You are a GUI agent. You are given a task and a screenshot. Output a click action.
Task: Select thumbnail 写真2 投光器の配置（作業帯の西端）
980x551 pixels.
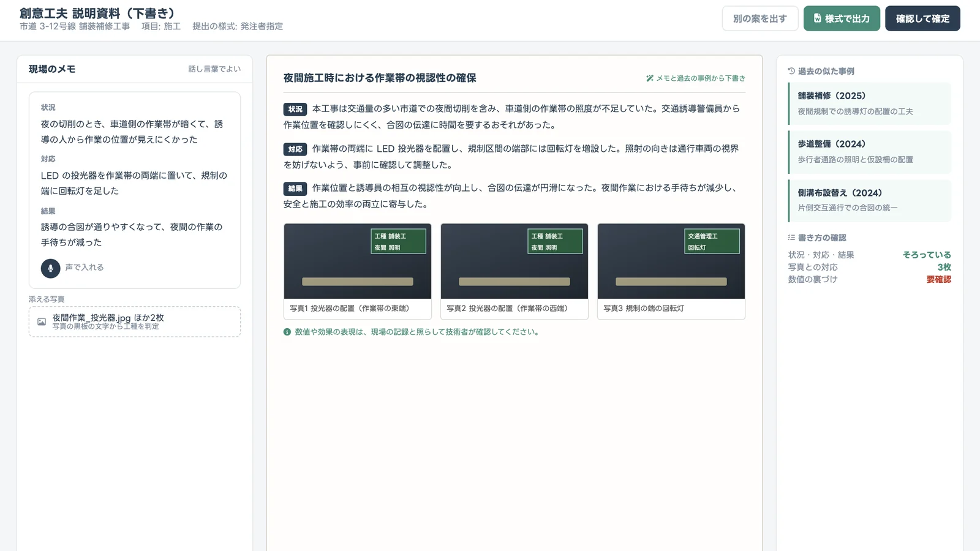coord(514,271)
